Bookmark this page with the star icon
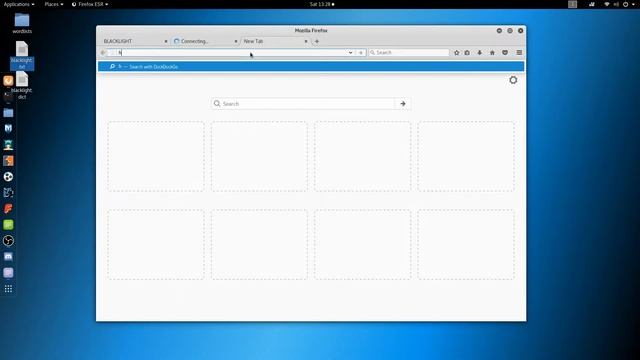640x360 pixels. pyautogui.click(x=456, y=53)
